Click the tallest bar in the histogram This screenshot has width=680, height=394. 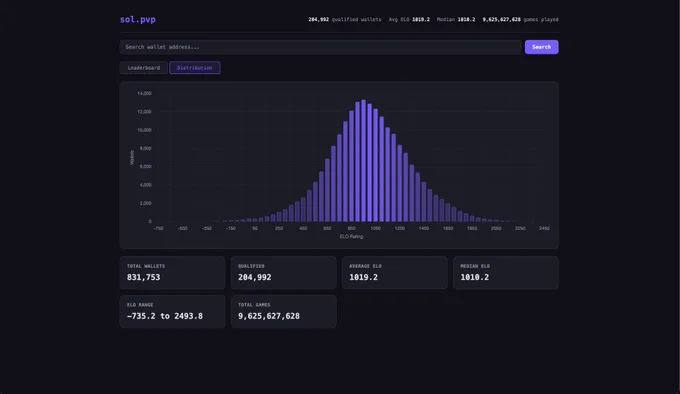point(363,161)
